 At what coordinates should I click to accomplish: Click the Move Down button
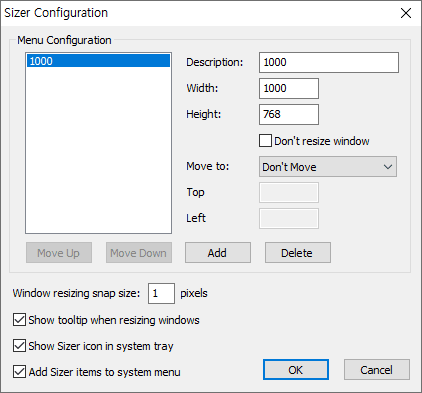coord(139,253)
